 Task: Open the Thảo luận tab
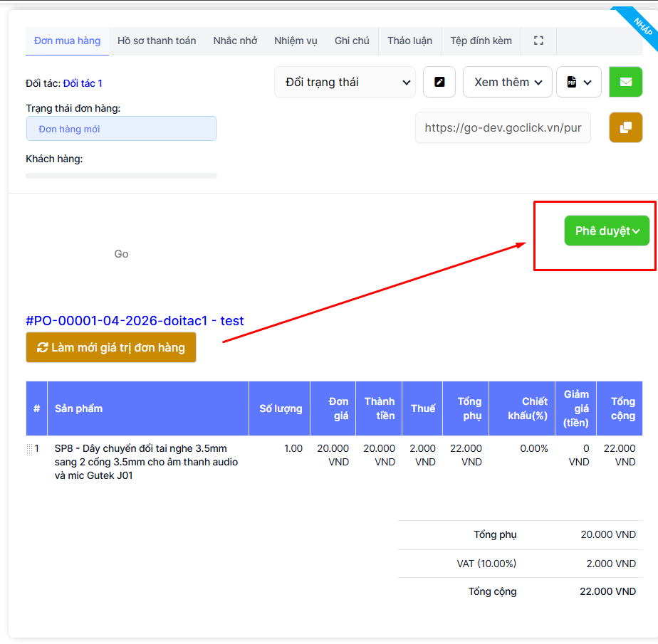[x=409, y=41]
